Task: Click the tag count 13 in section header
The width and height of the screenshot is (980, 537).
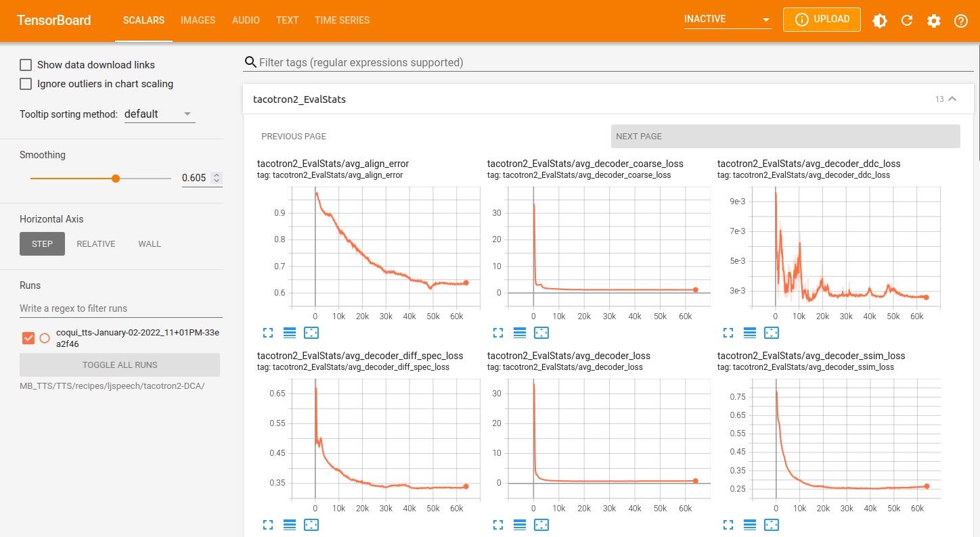Action: tap(939, 99)
